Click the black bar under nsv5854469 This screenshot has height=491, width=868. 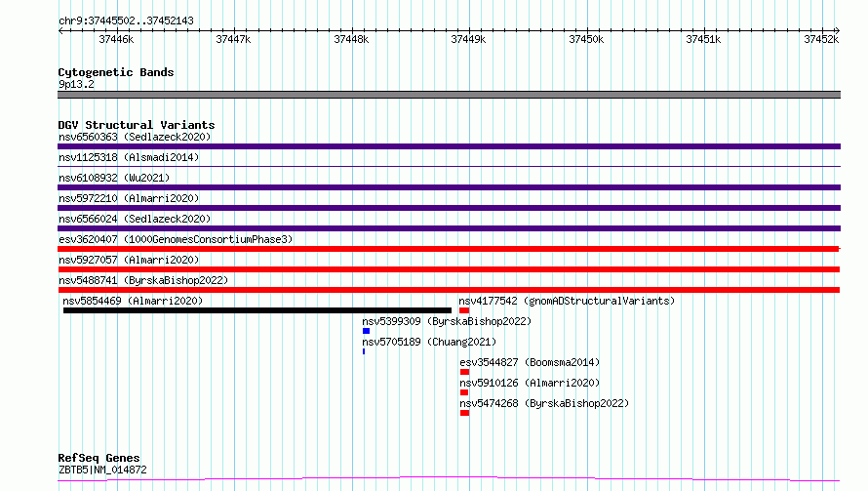click(x=257, y=310)
